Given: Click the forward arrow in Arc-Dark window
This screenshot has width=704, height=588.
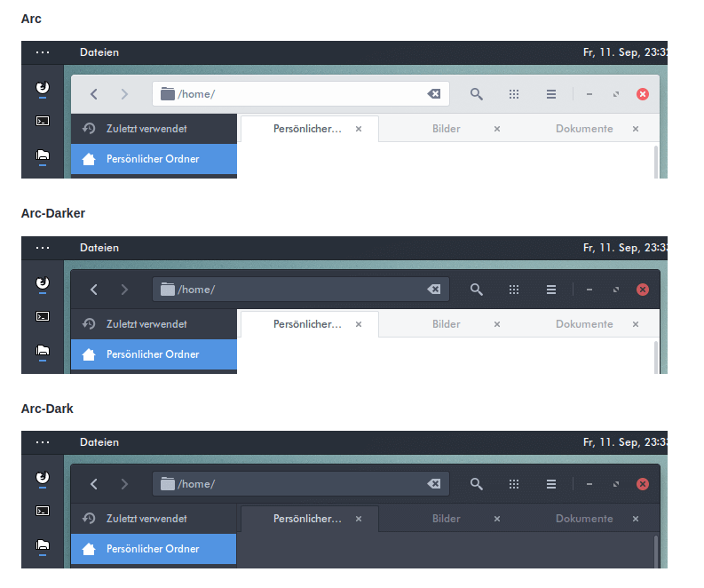Looking at the screenshot, I should pyautogui.click(x=124, y=484).
